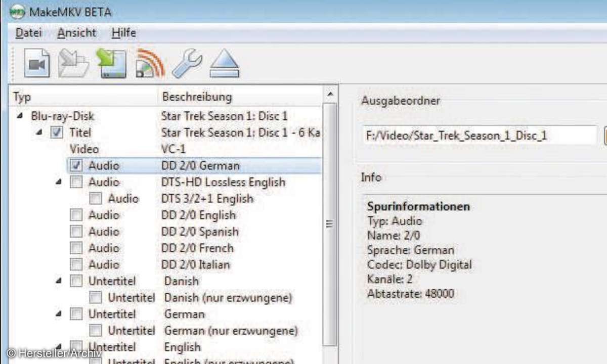This screenshot has height=364, width=607.
Task: Enable the Danish Untertitel checkbox
Action: click(x=76, y=281)
